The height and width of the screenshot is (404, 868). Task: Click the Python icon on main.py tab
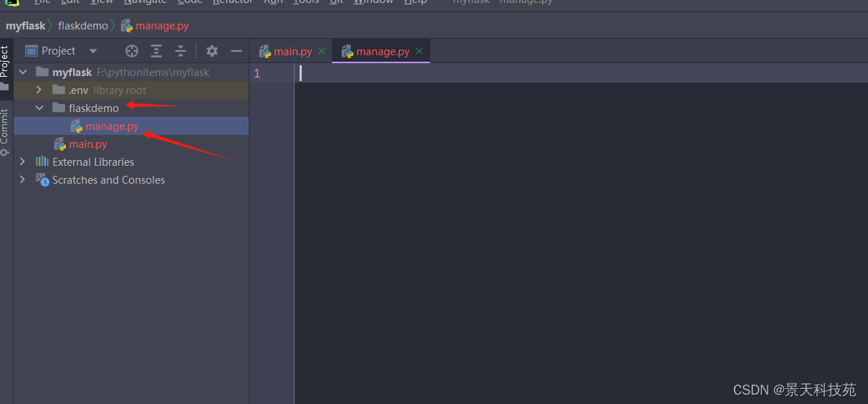tap(264, 52)
